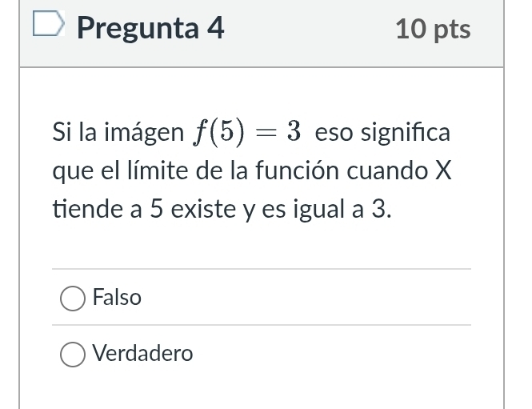This screenshot has width=532, height=409.
Task: Click the Verdadero answer label text
Action: pyautogui.click(x=143, y=354)
